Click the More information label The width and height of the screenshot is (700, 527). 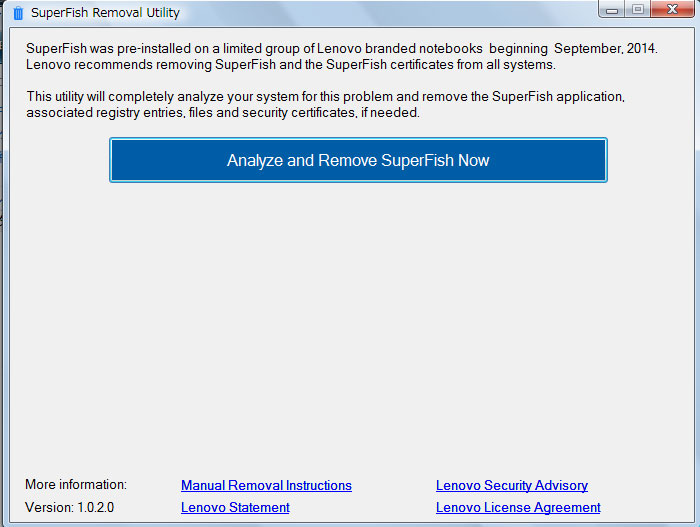76,484
